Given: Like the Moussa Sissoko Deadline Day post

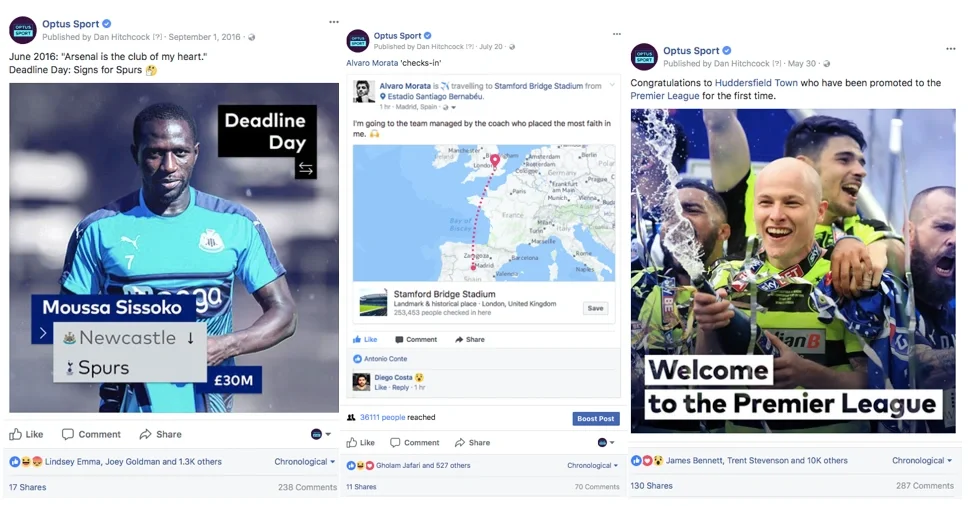Looking at the screenshot, I should click(26, 434).
